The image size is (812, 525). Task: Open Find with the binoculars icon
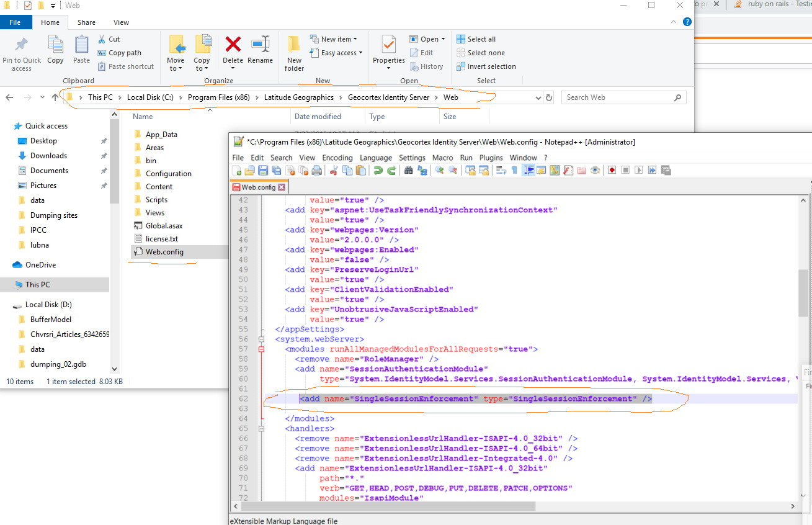(x=408, y=171)
